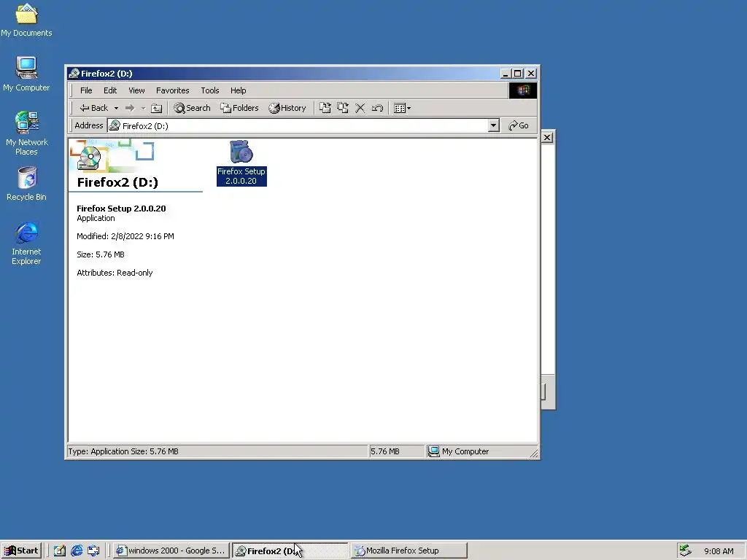Click the Undo toolbar icon

pos(377,108)
